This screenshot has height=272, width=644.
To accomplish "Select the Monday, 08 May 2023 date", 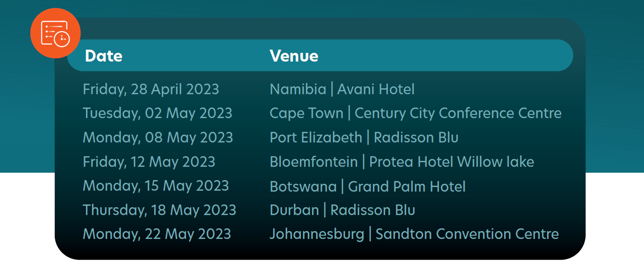I will click(158, 137).
